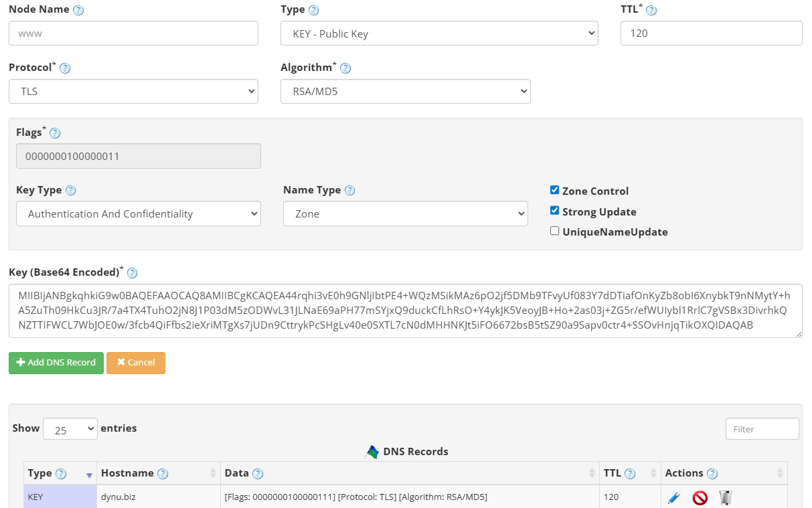Click the Key (Base64 Encoded) help icon
The image size is (812, 508).
point(132,272)
